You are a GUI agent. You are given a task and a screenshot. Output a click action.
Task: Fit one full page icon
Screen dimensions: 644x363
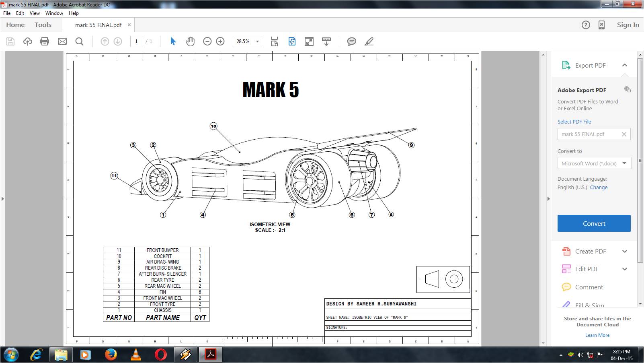[x=292, y=41]
